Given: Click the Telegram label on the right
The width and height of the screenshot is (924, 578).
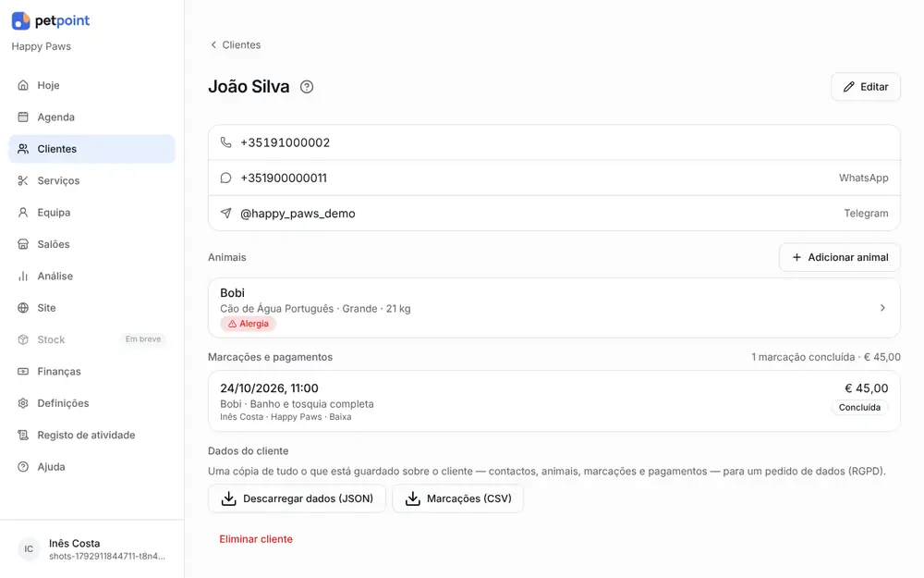Looking at the screenshot, I should tap(866, 213).
